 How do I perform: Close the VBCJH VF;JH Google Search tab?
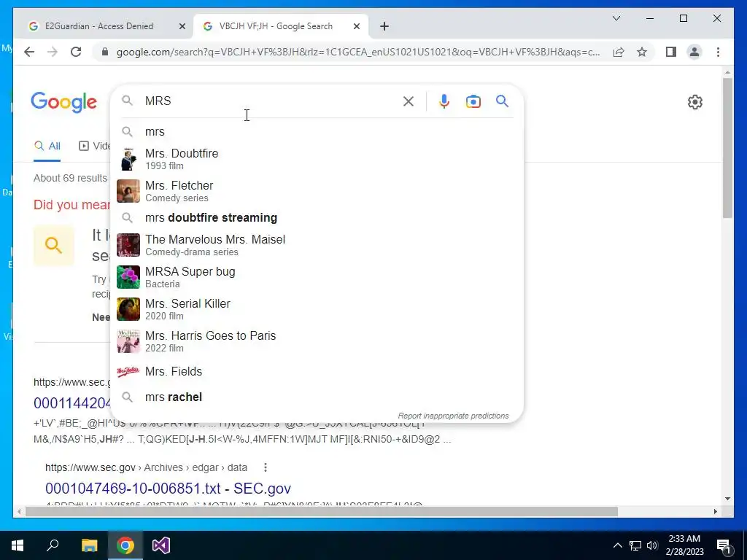(356, 27)
